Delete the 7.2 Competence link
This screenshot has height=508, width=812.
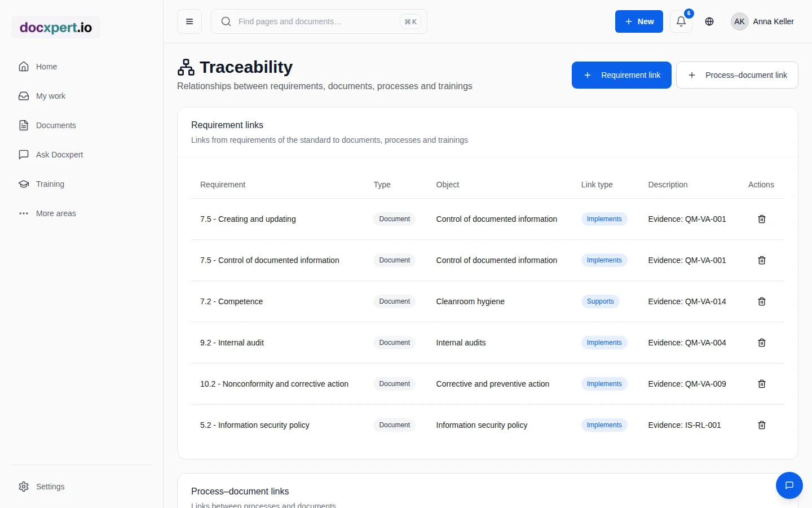[x=761, y=301]
